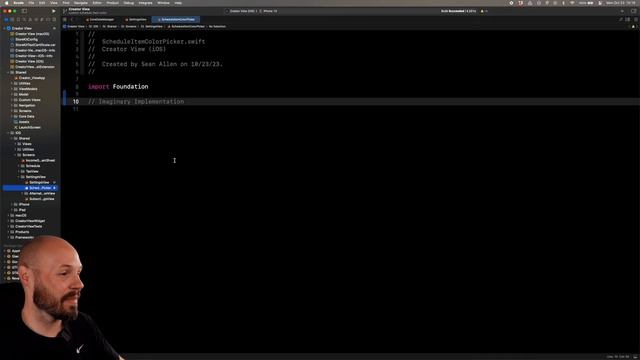Select the Creator_ViewApp swift file
This screenshot has height=360, width=640.
[30, 78]
